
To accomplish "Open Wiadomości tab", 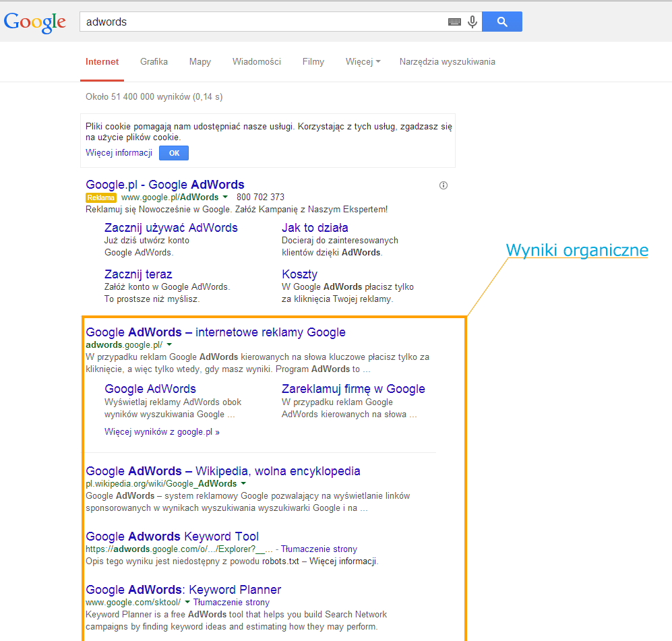I will click(x=257, y=62).
